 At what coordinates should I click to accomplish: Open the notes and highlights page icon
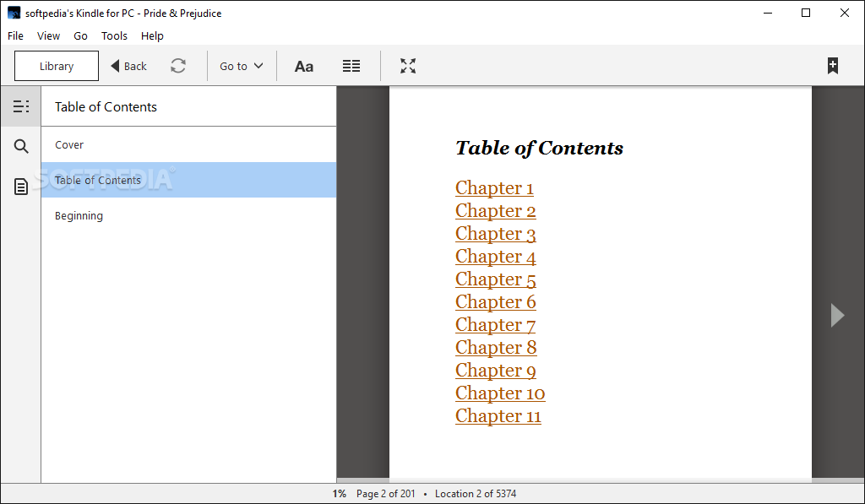[x=21, y=187]
